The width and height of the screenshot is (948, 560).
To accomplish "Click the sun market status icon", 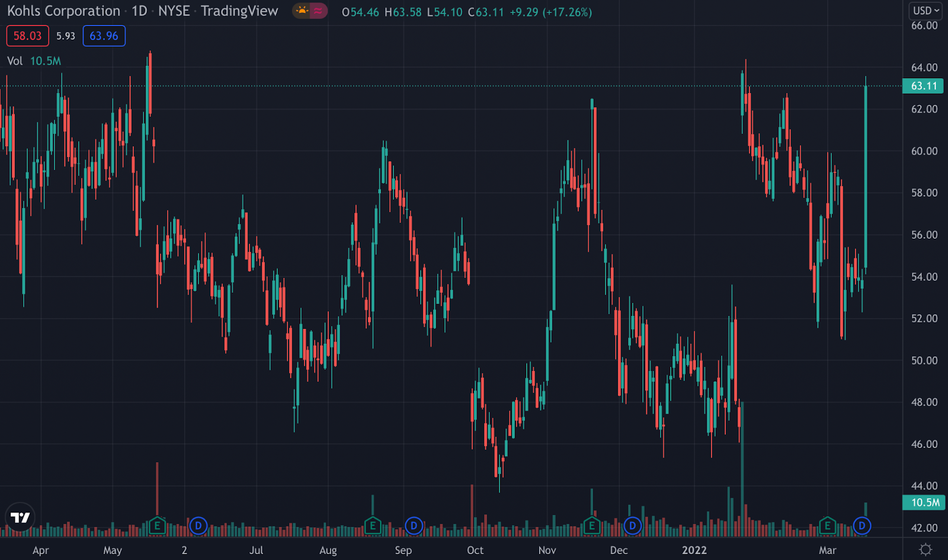I will (x=302, y=11).
